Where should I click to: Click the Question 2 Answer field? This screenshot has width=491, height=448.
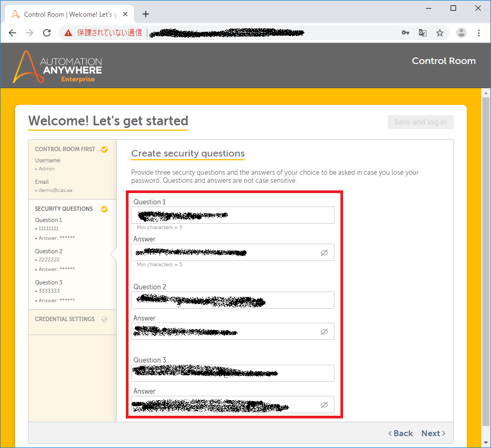233,331
